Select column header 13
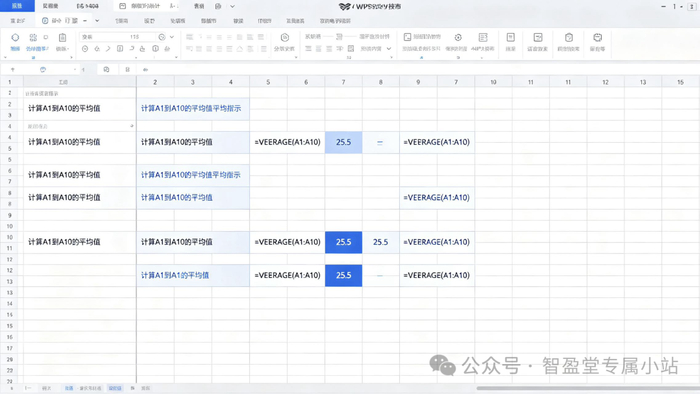Viewport: 700px width, 394px height. (643, 82)
